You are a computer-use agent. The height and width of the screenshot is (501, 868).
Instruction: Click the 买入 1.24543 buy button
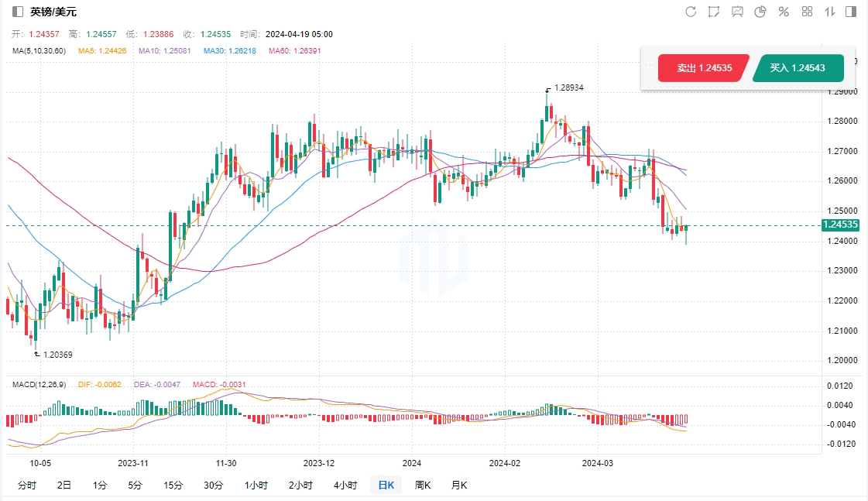[797, 68]
